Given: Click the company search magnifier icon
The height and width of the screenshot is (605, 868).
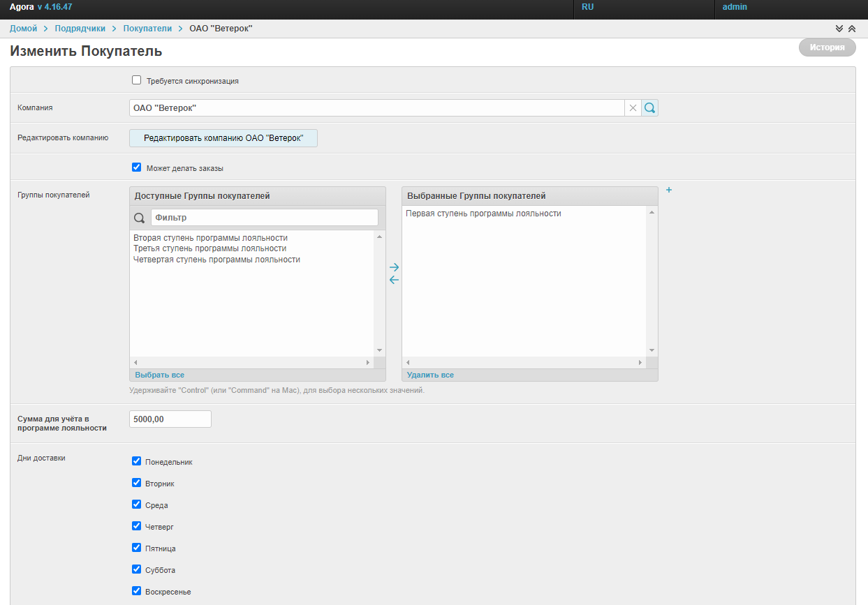Looking at the screenshot, I should pos(649,108).
